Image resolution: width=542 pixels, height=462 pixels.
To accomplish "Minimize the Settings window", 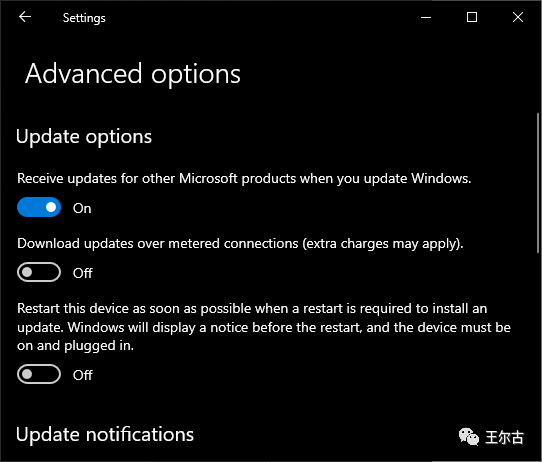I will coord(426,17).
